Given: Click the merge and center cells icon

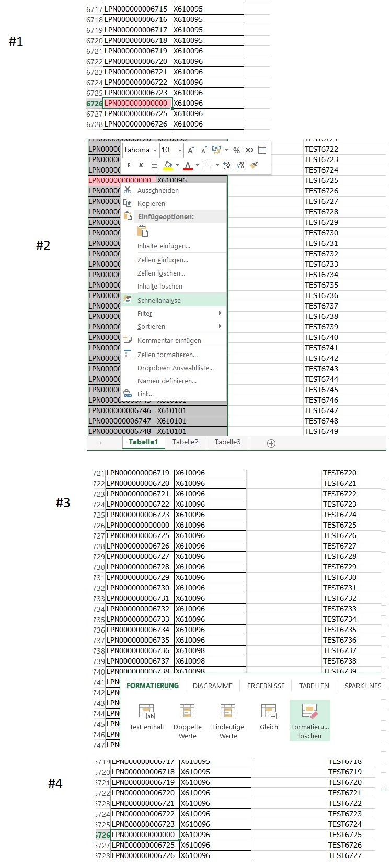Looking at the screenshot, I should click(x=262, y=151).
